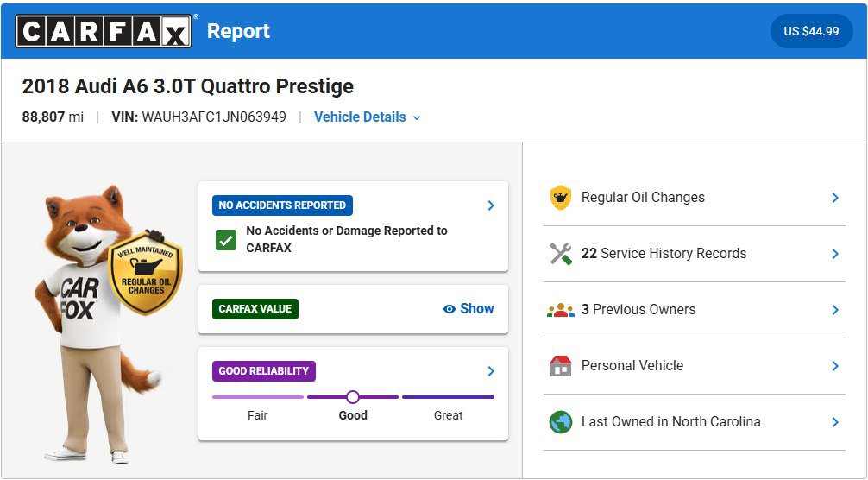Click the Great segment of reliability bar
The height and width of the screenshot is (480, 868).
coord(449,397)
